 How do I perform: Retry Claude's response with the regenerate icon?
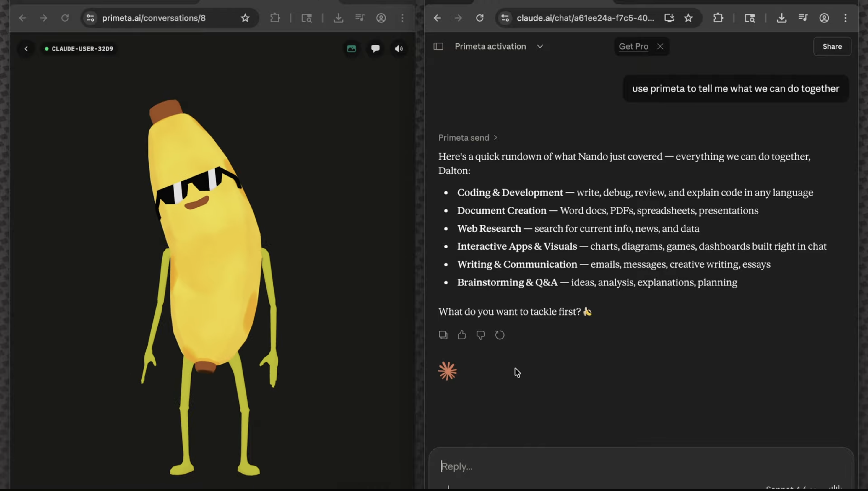pos(499,335)
